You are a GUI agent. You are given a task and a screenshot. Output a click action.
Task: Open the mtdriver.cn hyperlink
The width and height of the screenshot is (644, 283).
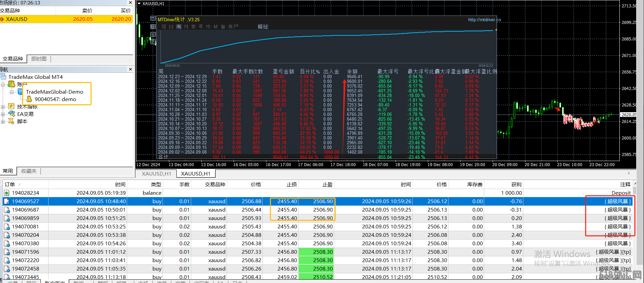[484, 20]
